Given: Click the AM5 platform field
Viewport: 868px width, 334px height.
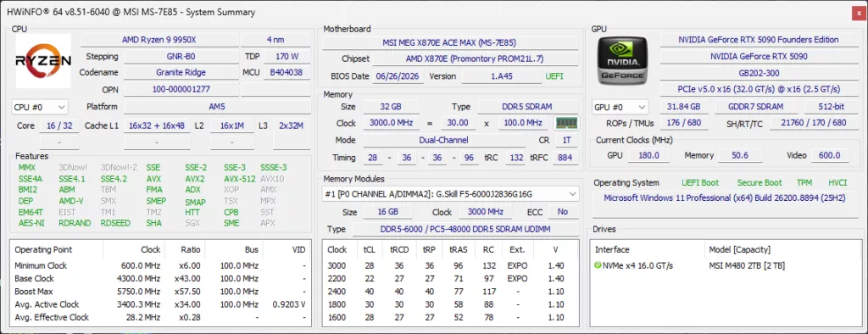Looking at the screenshot, I should click(218, 107).
